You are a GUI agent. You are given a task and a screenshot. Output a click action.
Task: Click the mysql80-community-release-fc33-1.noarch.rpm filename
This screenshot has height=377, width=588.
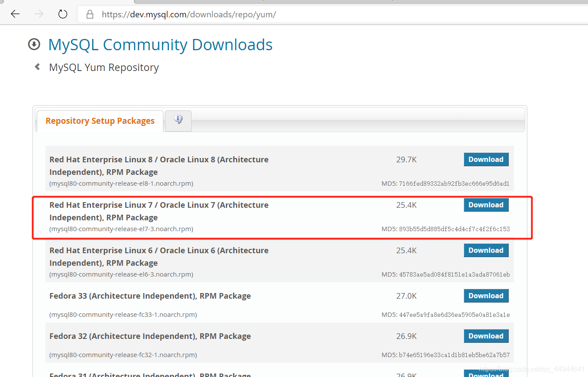[123, 315]
